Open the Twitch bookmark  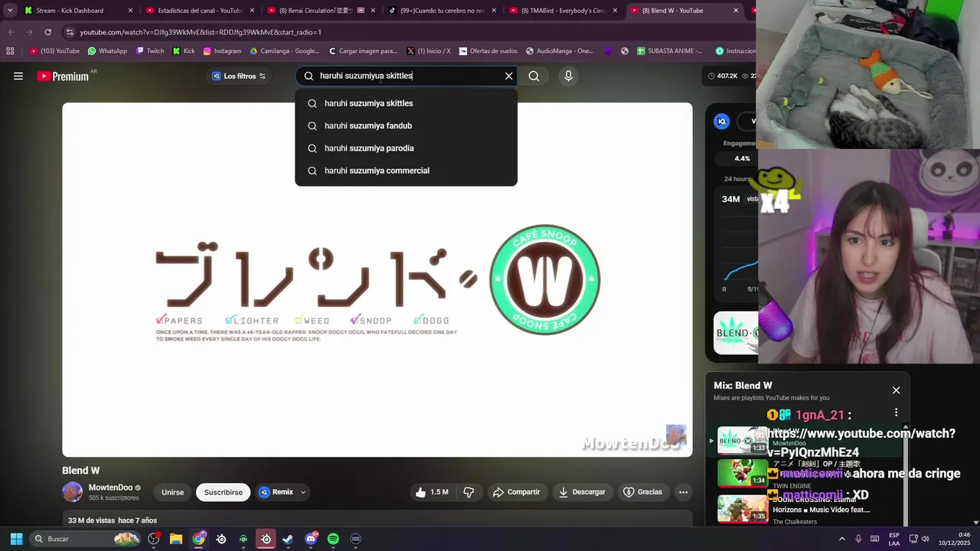(x=150, y=51)
